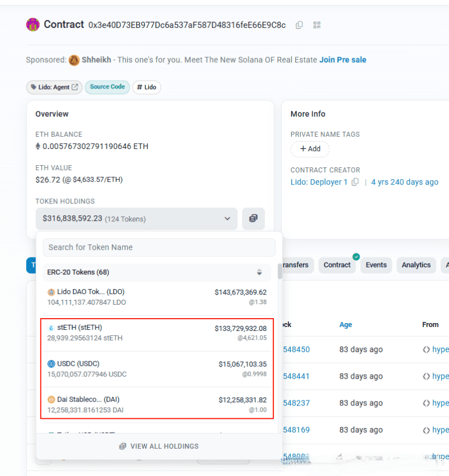Add a private name tag
Viewport: 449px width, 476px height.
(310, 149)
